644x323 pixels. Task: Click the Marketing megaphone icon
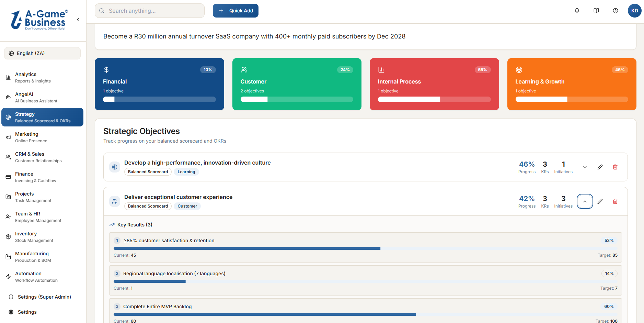coord(8,137)
